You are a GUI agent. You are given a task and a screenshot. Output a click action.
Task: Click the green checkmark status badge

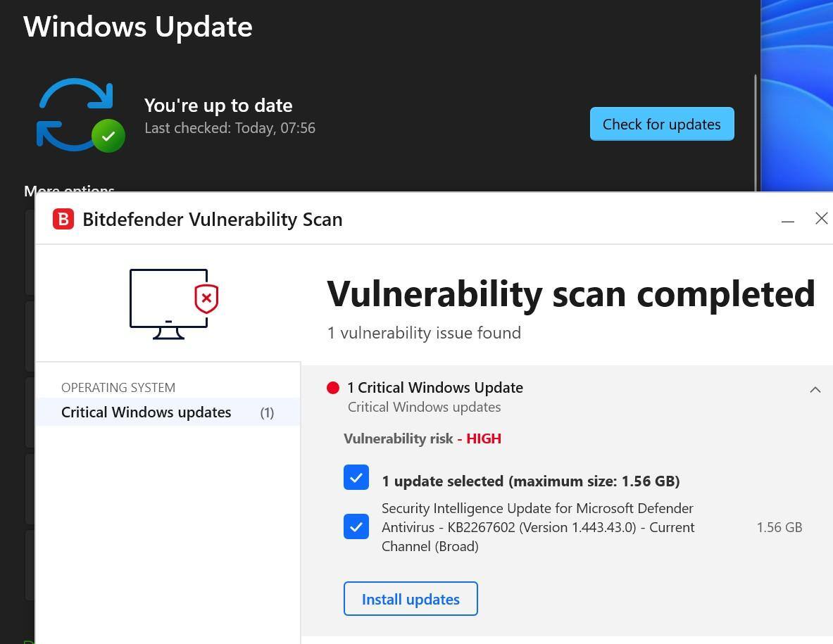[108, 136]
